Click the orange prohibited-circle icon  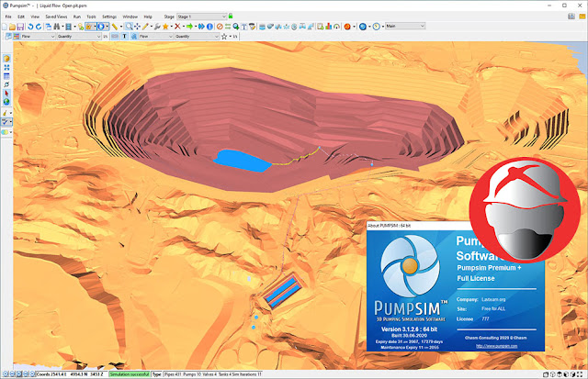220,27
